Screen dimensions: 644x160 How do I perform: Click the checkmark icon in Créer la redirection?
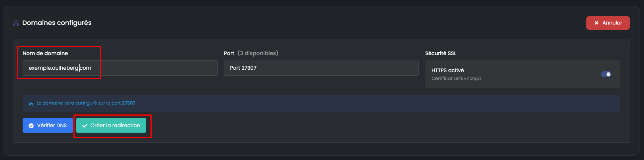click(x=85, y=126)
